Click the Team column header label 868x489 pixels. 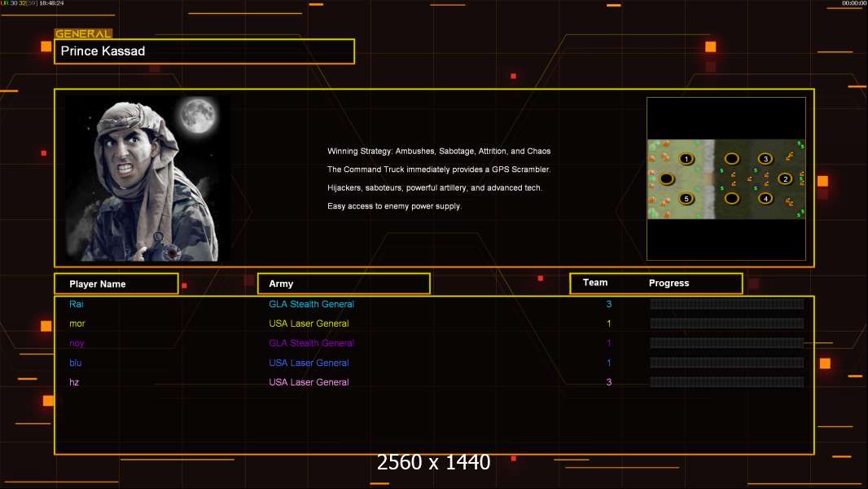point(595,283)
